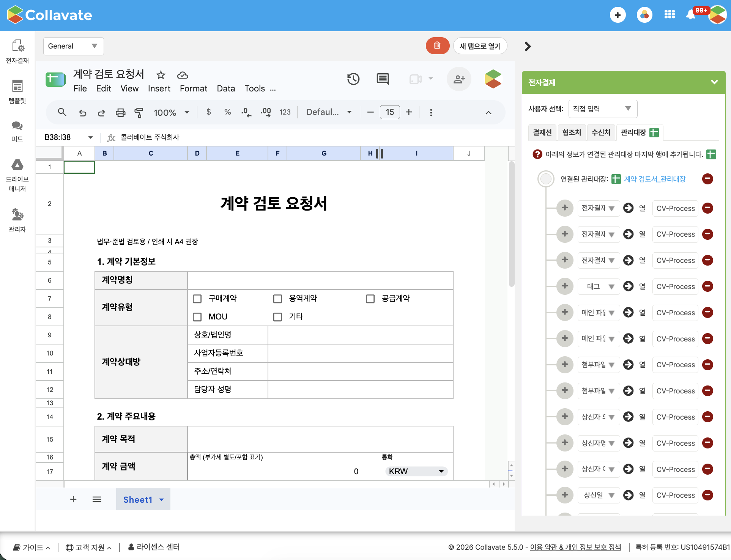731x560 pixels.
Task: Click the print icon in toolbar
Action: click(x=120, y=113)
